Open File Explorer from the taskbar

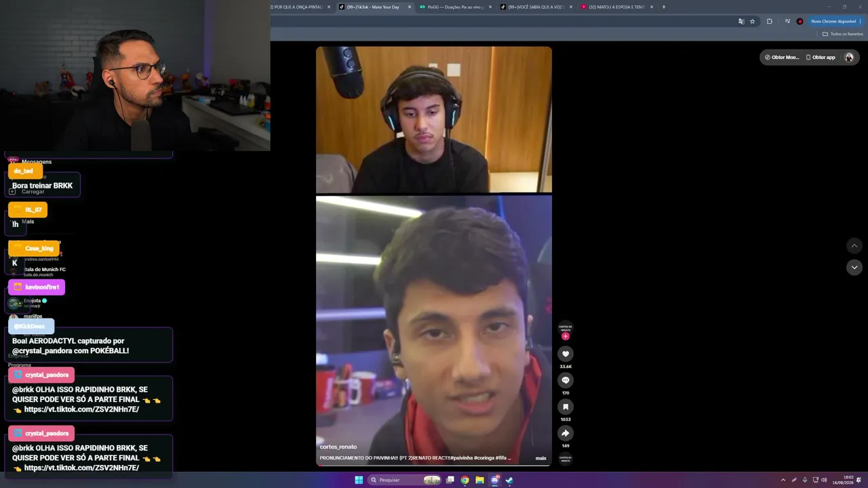click(x=479, y=480)
